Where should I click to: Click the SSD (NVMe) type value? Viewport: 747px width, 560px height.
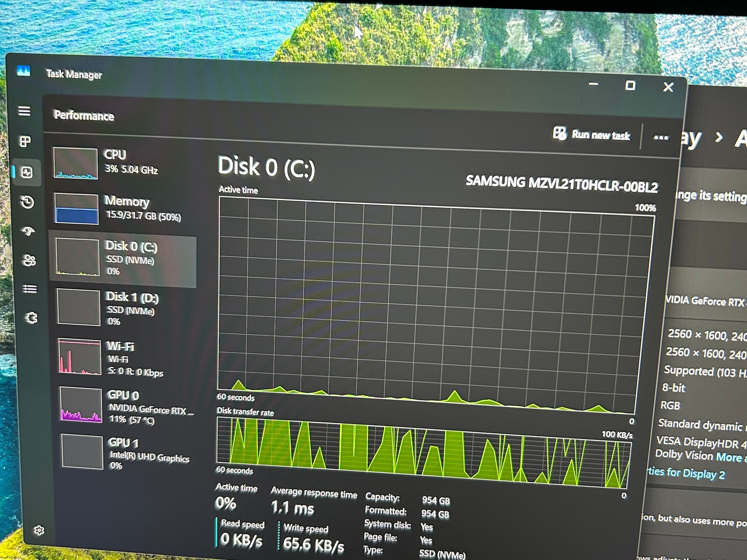tap(442, 555)
